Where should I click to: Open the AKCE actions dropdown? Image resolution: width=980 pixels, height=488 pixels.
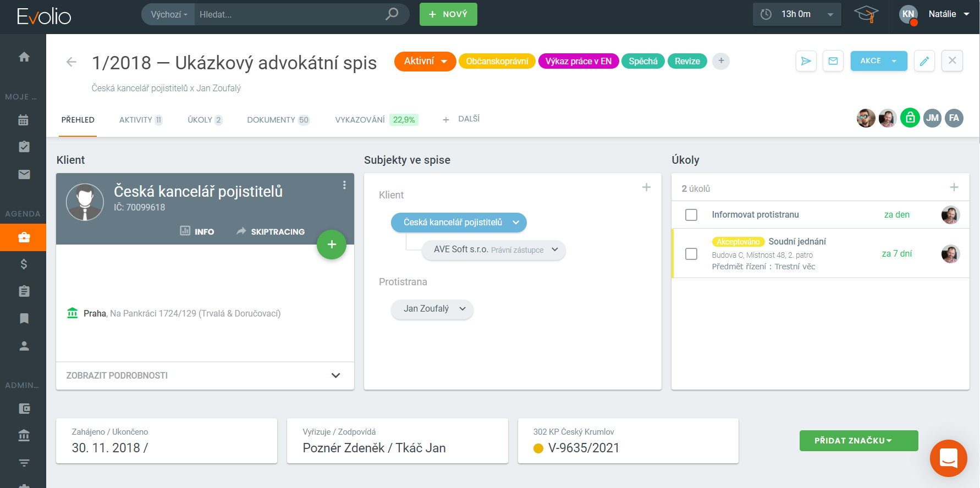pyautogui.click(x=878, y=61)
